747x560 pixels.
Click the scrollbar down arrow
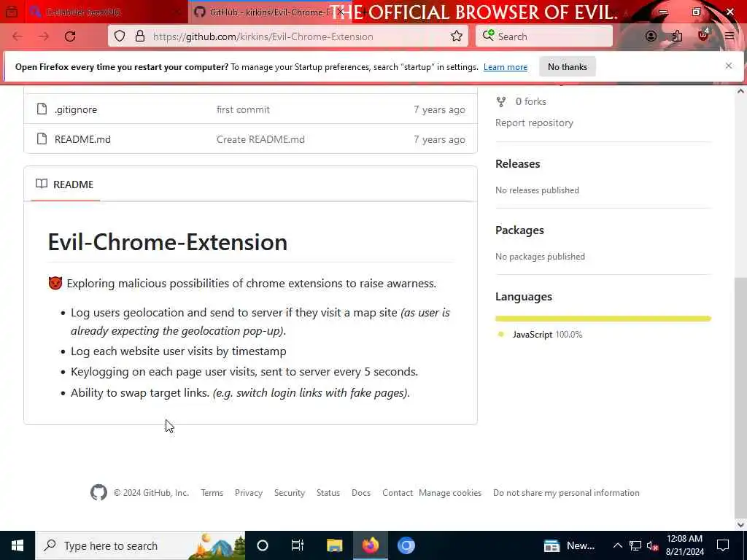coord(740,524)
